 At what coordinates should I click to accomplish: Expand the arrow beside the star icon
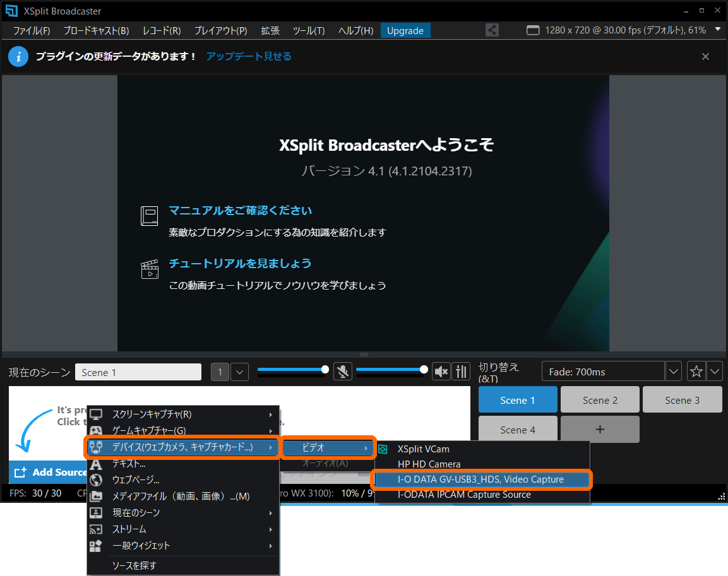[715, 372]
